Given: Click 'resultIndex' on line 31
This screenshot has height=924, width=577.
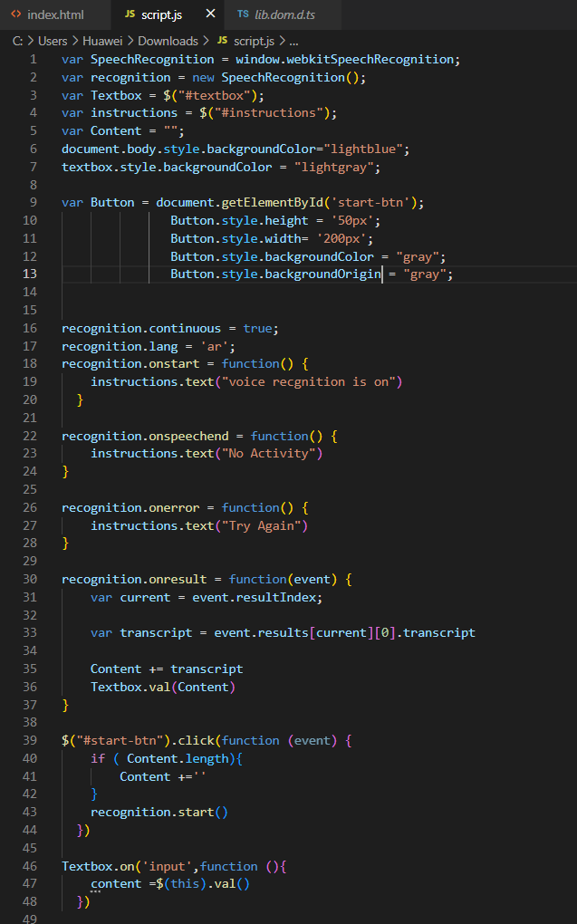Looking at the screenshot, I should (276, 597).
